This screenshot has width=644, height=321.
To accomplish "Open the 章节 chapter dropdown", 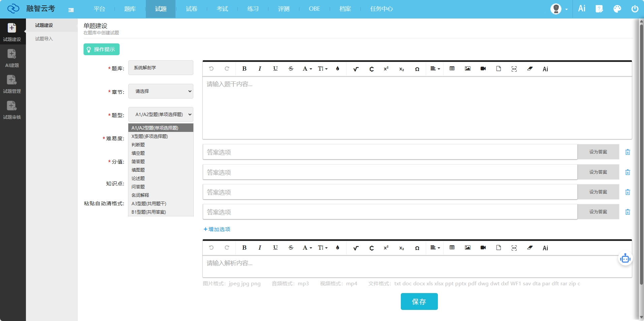I will [161, 91].
